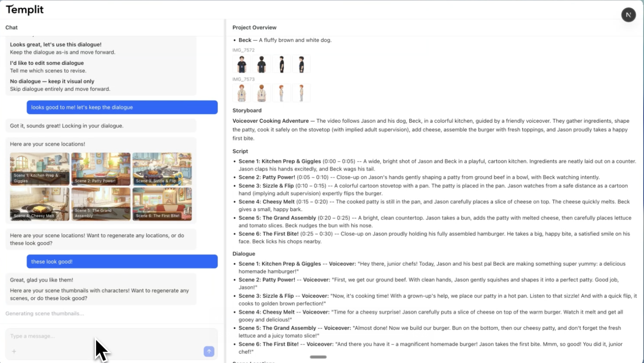Select first IMG_7573 red-haired character image
The height and width of the screenshot is (363, 644).
[242, 93]
